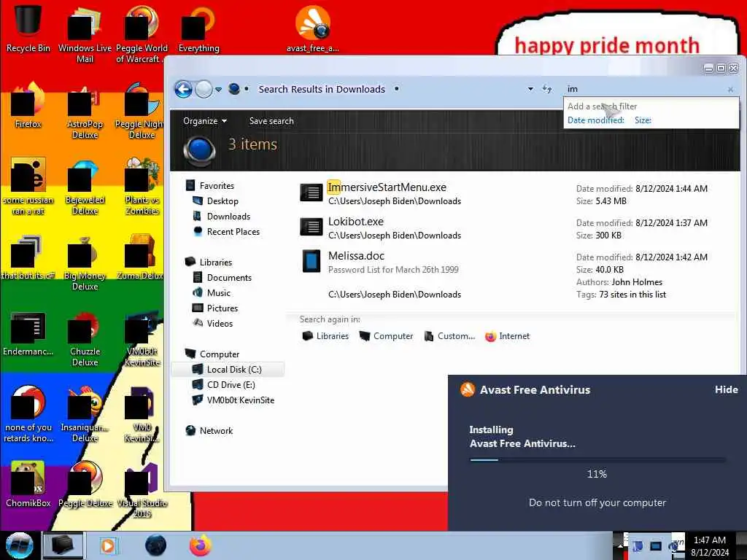Open Firefox from the taskbar
Viewport: 747px width, 560px height.
tap(201, 545)
